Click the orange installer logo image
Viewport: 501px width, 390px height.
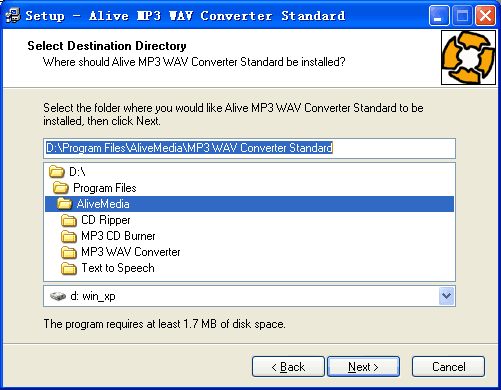point(468,57)
